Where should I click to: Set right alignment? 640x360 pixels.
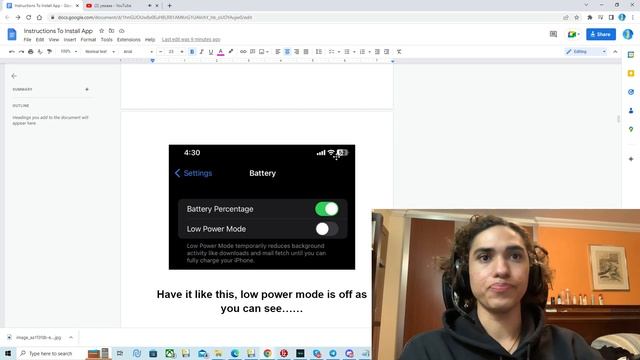(297, 52)
